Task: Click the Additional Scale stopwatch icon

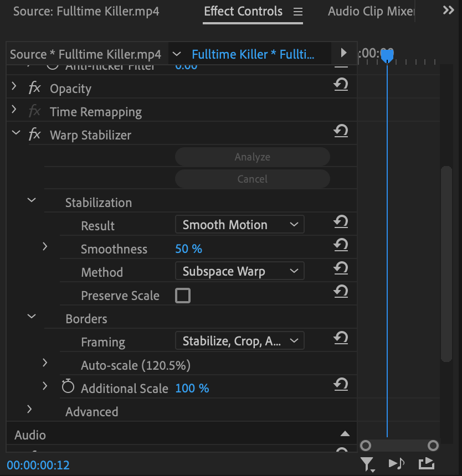Action: 68,386
